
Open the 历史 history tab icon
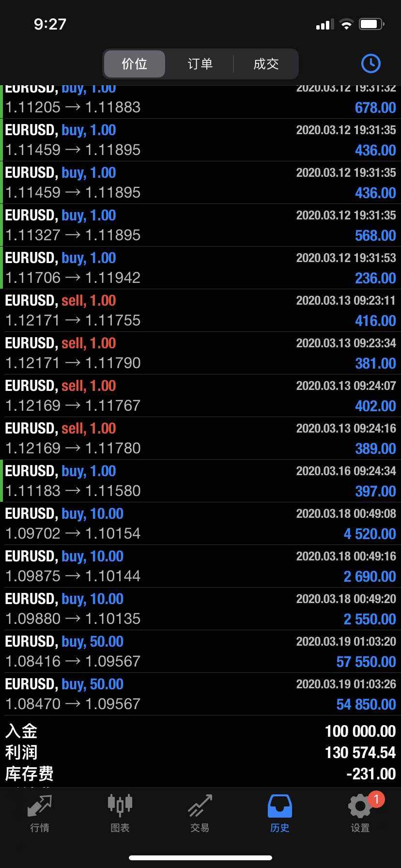pyautogui.click(x=280, y=809)
